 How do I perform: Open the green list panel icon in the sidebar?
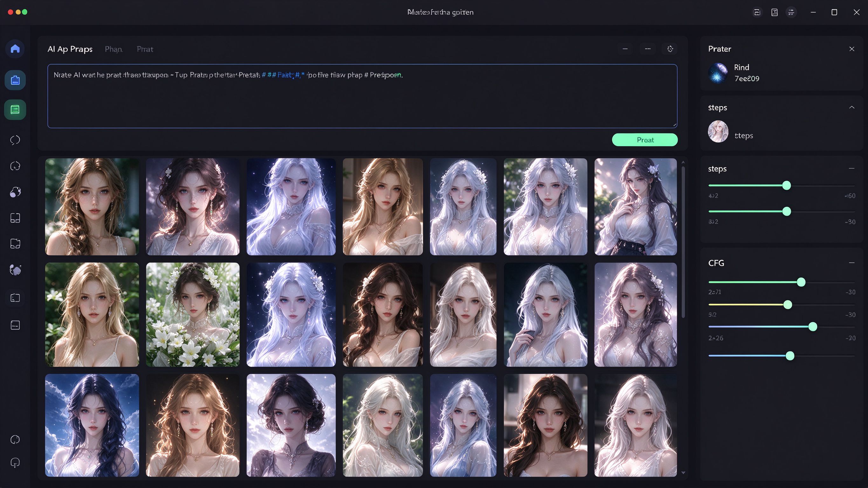pos(15,110)
